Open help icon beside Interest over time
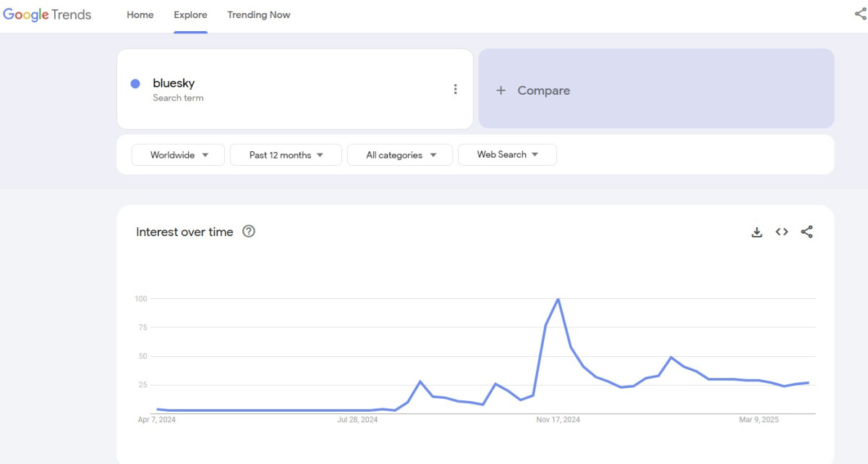Screen dimensions: 868x464 (x=249, y=232)
